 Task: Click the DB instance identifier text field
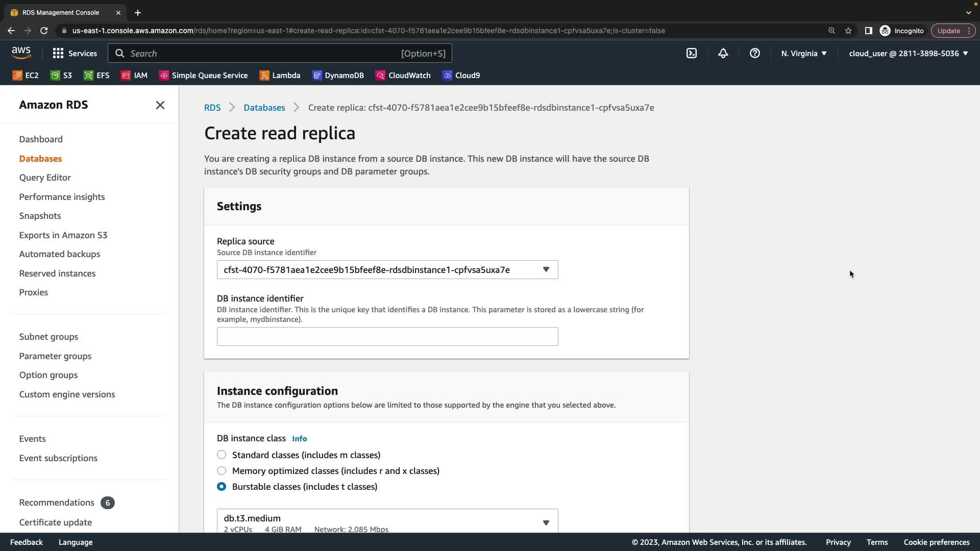(387, 337)
